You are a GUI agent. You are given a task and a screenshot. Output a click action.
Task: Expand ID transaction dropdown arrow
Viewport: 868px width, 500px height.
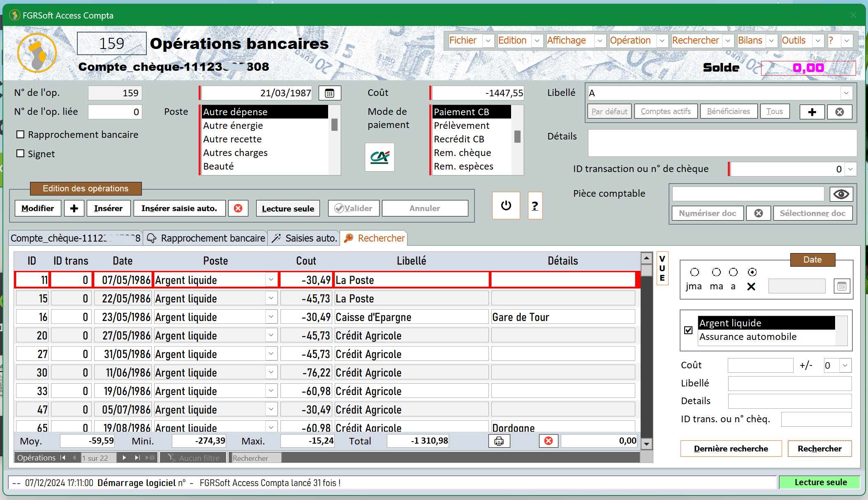click(851, 169)
